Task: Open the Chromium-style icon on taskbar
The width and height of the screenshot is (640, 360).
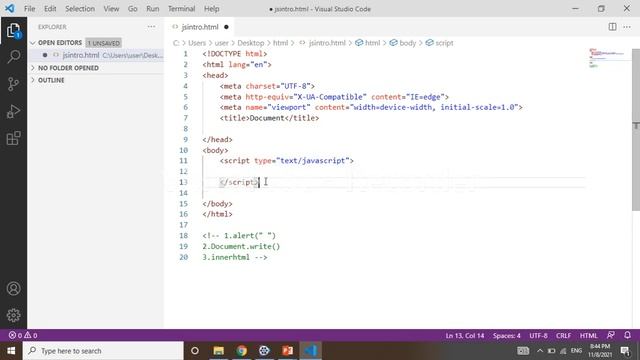Action: coord(264,351)
